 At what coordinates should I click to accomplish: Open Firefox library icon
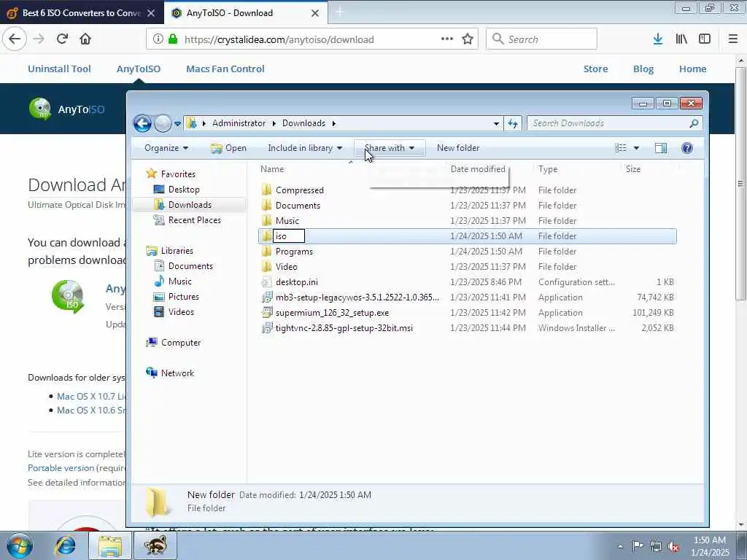point(681,39)
